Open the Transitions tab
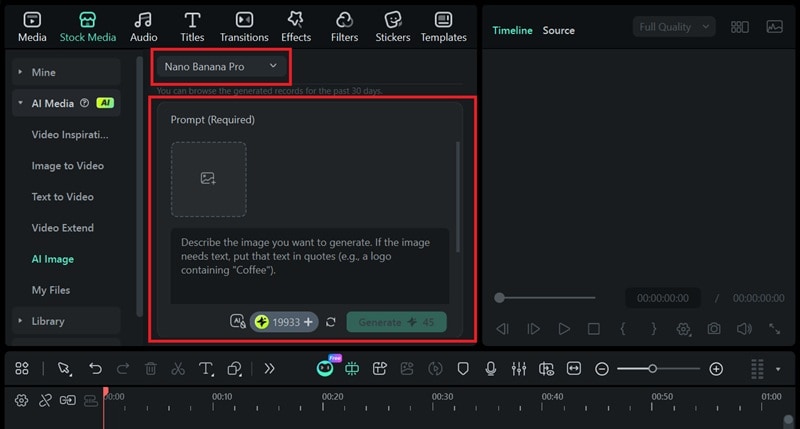800x429 pixels. tap(244, 28)
